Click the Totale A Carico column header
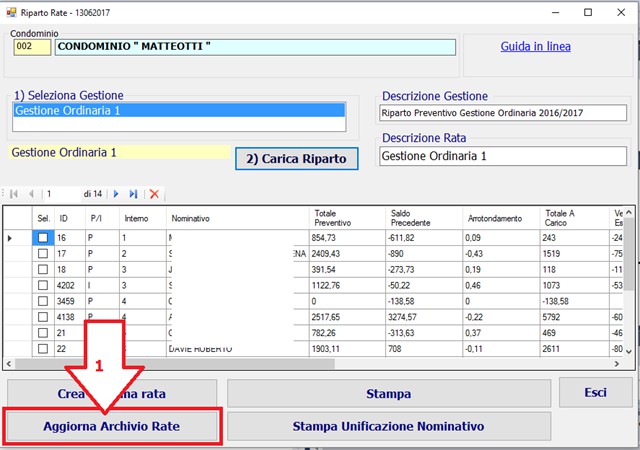Viewport: 640px width, 450px height. click(574, 218)
